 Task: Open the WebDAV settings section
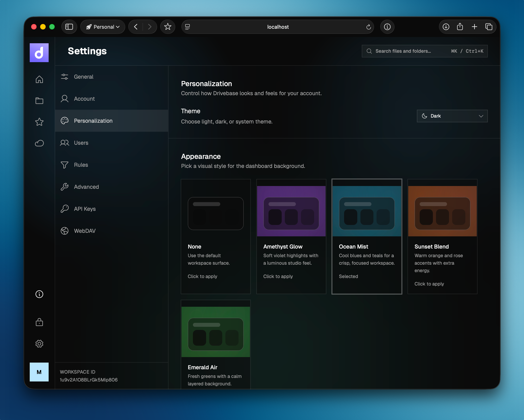[85, 231]
